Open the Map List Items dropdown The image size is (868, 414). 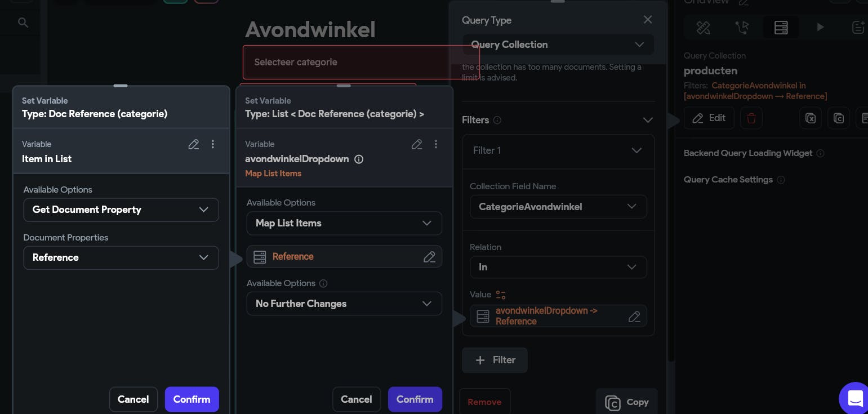pyautogui.click(x=344, y=223)
